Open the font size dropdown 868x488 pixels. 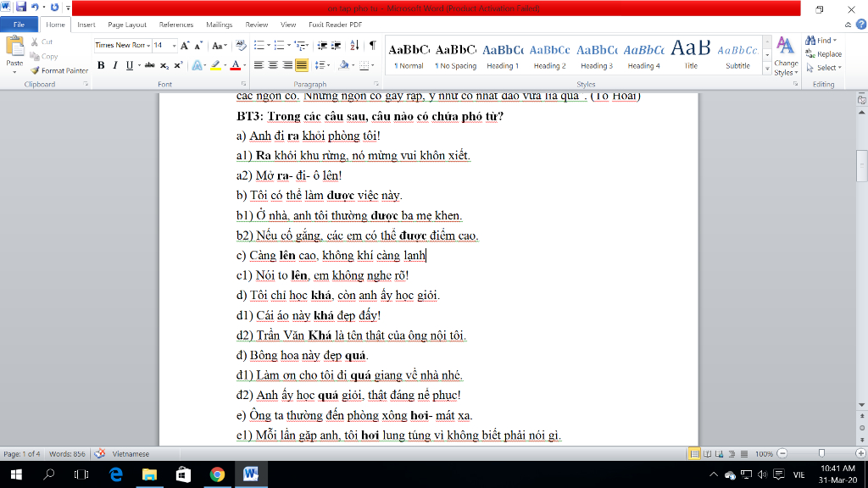[174, 46]
